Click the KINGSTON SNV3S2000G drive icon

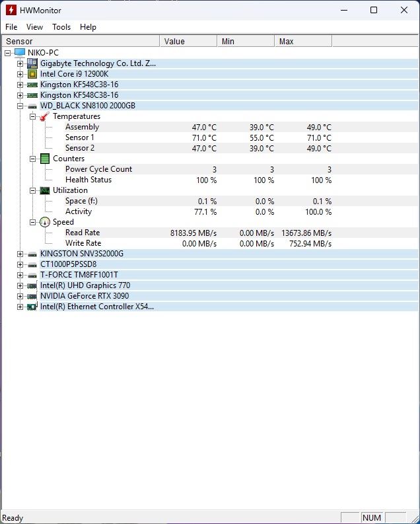[32, 254]
